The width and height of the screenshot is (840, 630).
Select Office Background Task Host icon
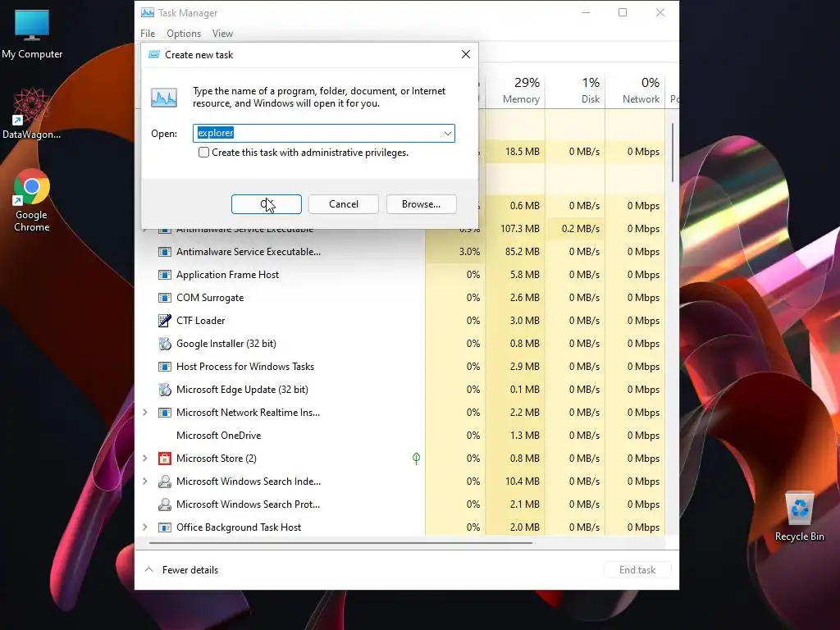pyautogui.click(x=164, y=527)
